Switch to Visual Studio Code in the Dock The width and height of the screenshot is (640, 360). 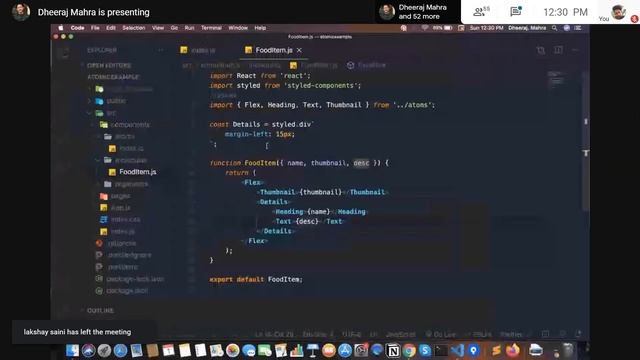(x=457, y=350)
